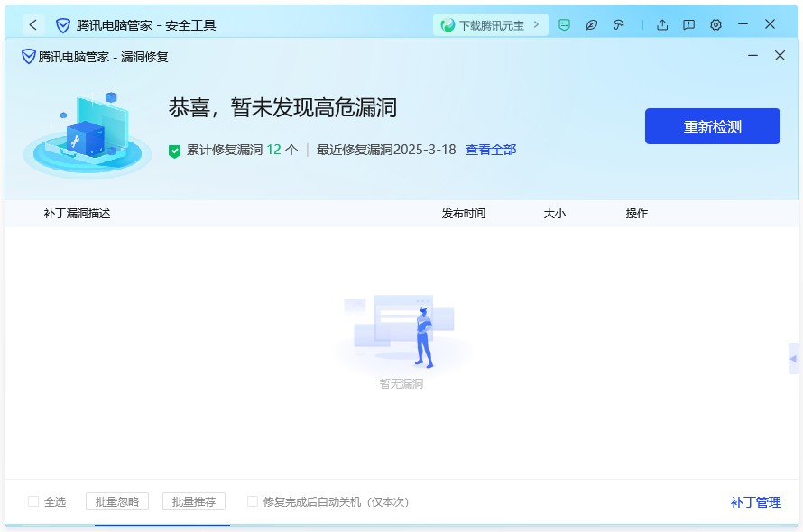
Task: Tick the 全选 select-all checkbox
Action: point(33,501)
